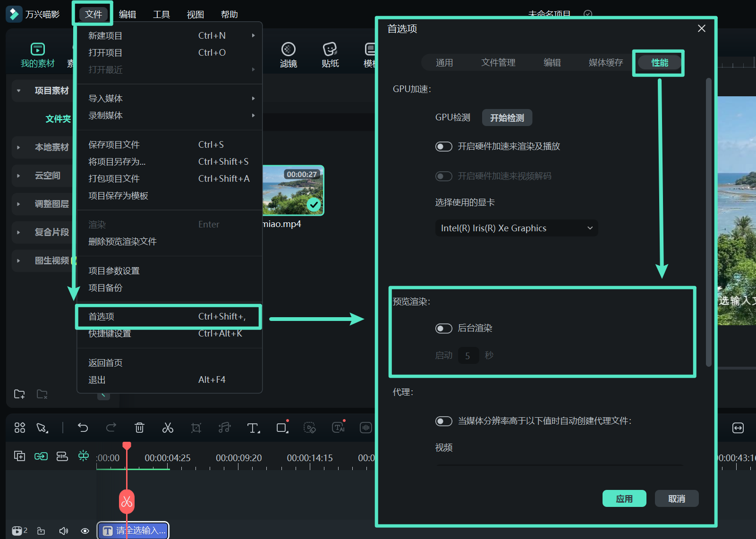Apply settings with the 应用 button

pyautogui.click(x=624, y=498)
